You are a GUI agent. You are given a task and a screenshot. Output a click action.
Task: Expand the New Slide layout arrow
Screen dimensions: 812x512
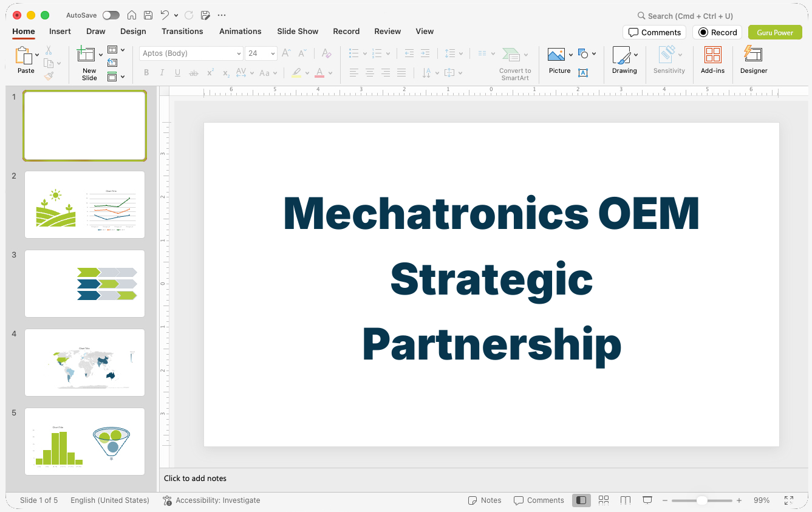click(101, 55)
